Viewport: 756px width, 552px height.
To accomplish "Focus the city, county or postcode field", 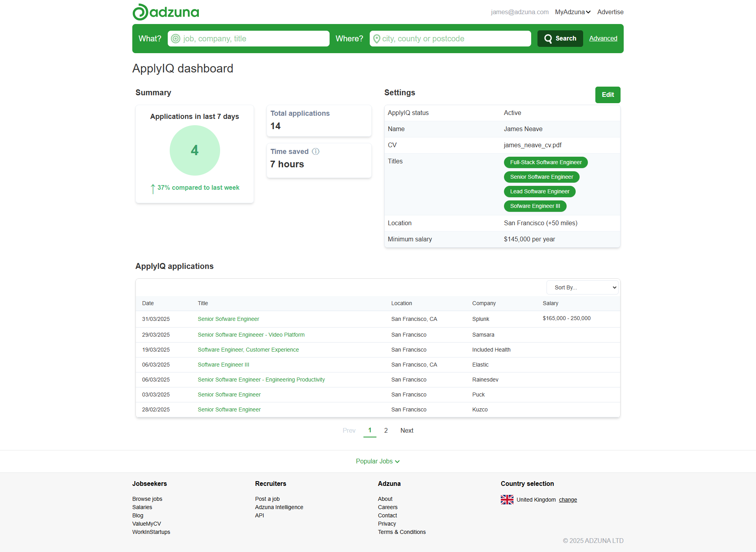I will 450,39.
